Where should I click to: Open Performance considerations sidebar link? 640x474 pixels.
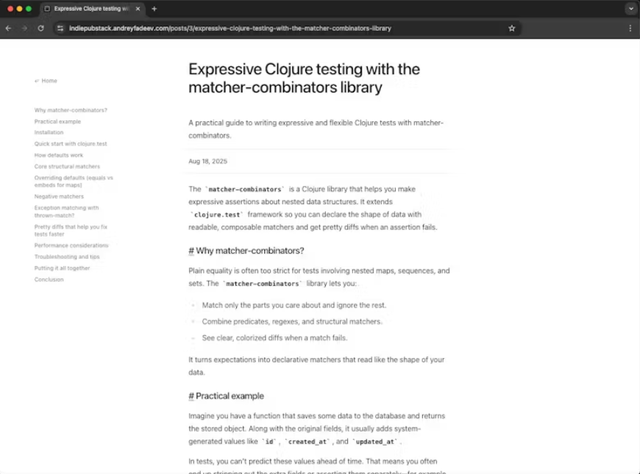point(71,245)
